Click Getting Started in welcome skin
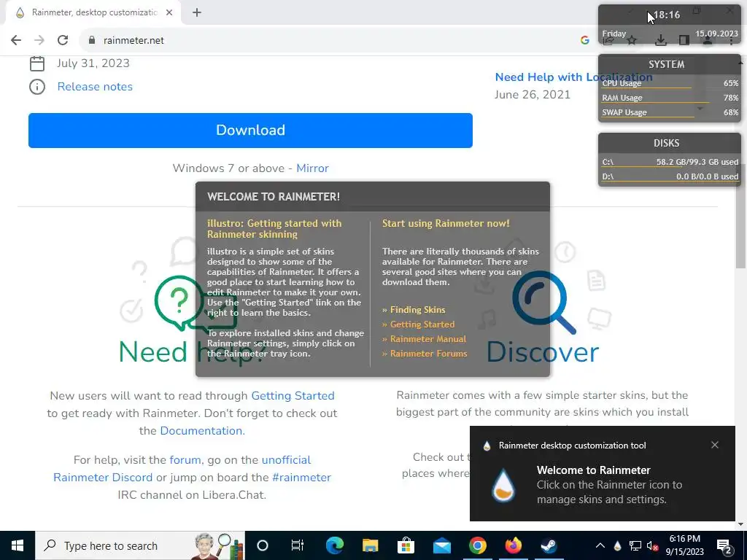Viewport: 747px width, 560px height. click(x=422, y=324)
